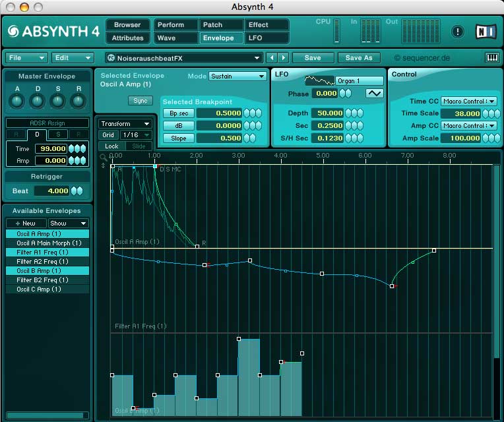Click the NI logo icon
This screenshot has height=422, width=504.
pyautogui.click(x=485, y=32)
